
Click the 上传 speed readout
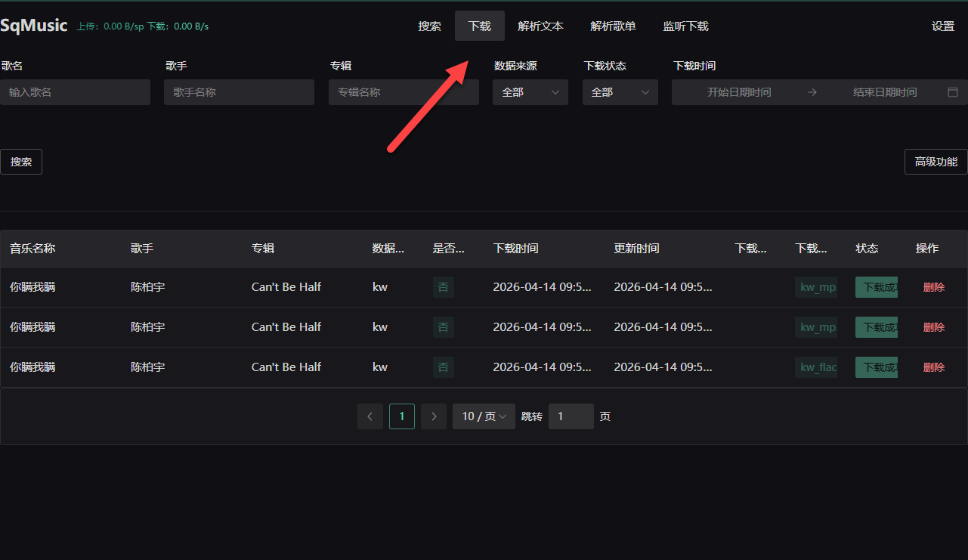110,26
